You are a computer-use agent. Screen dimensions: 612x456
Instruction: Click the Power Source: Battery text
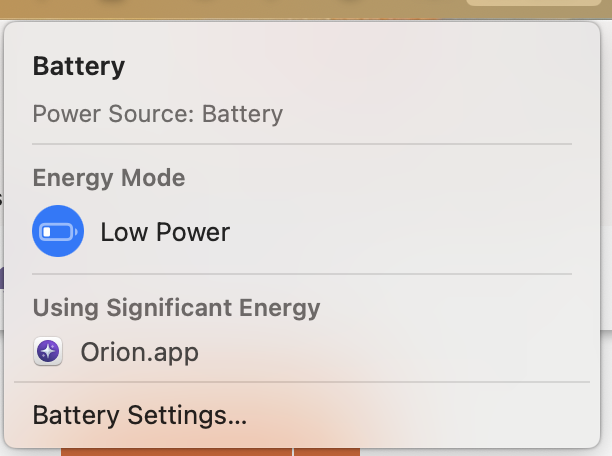[x=157, y=113]
